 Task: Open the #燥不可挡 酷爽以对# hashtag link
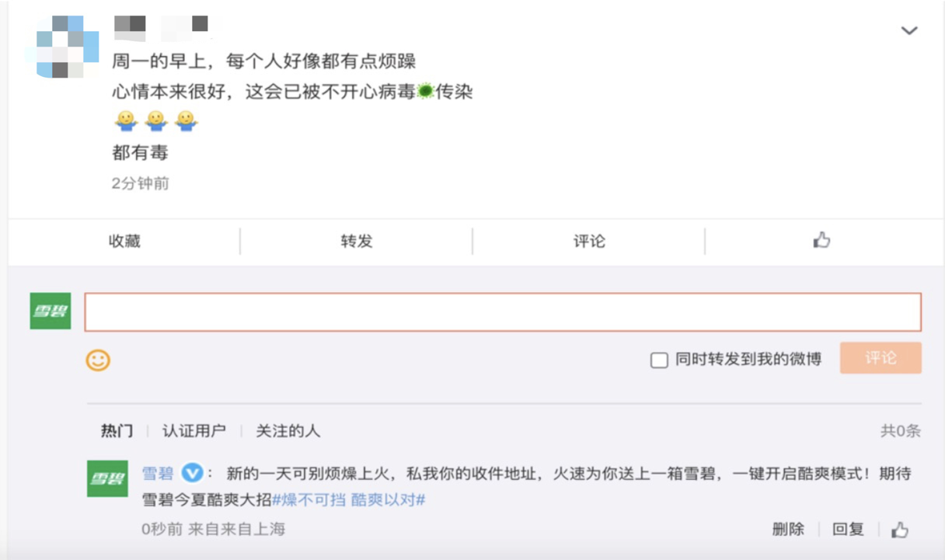point(349,499)
